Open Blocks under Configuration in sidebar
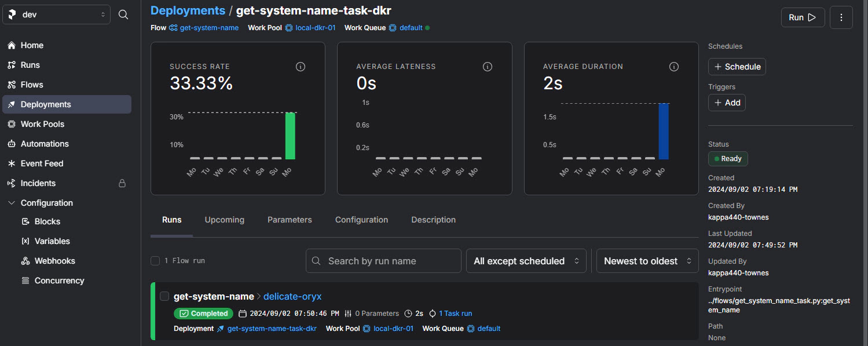The image size is (868, 346). (x=47, y=221)
